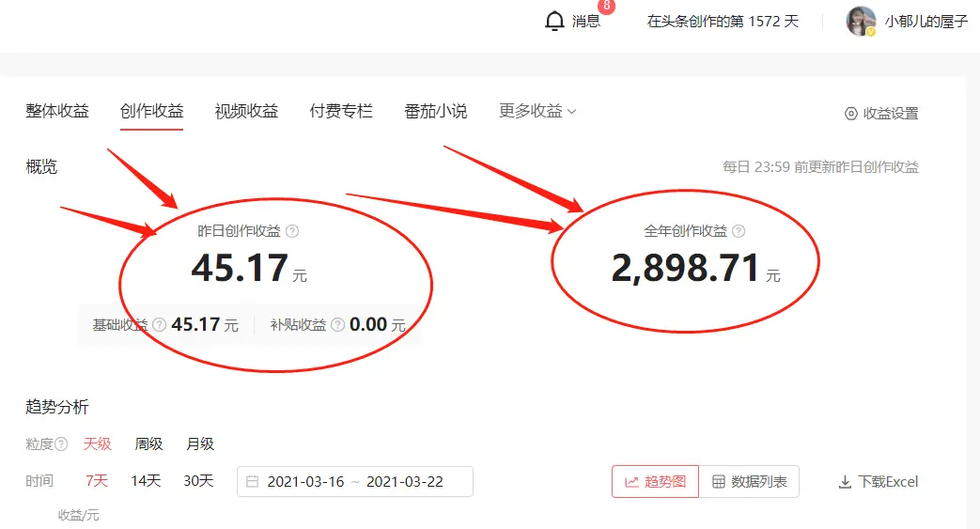
Task: Switch to 视频收益 tab
Action: (x=246, y=111)
